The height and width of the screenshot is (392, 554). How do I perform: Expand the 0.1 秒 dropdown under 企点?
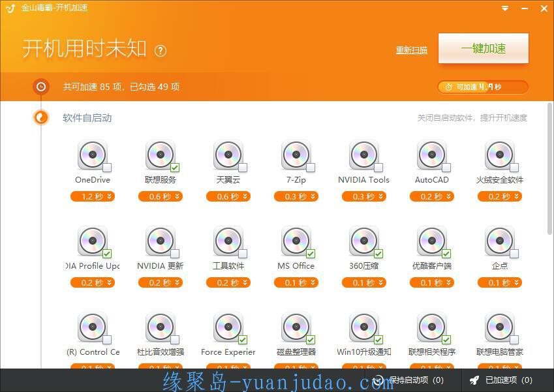click(500, 282)
